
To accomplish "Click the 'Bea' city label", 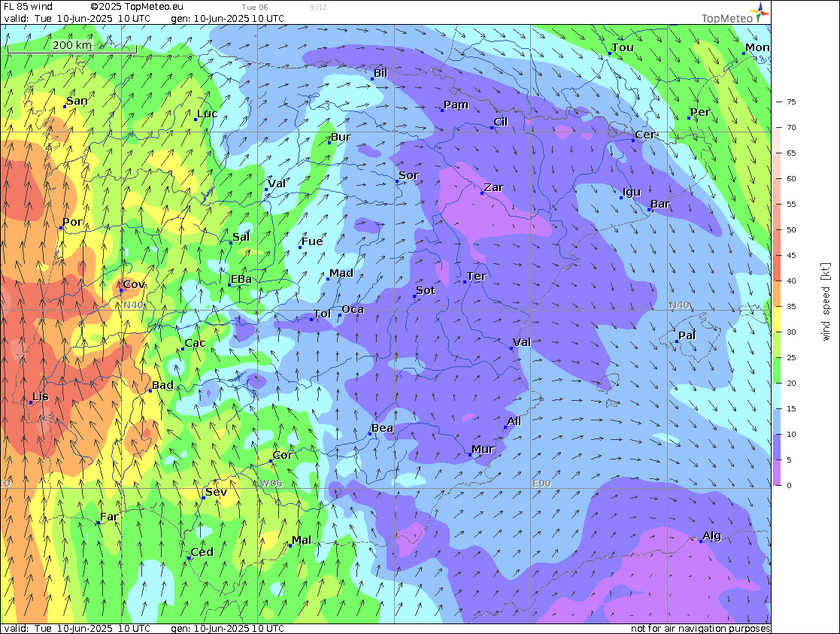I will point(383,428).
